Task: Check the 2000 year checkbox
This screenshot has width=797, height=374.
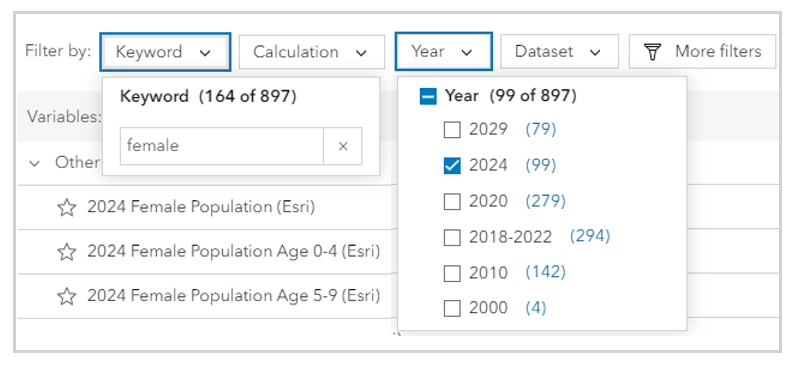Action: coord(452,308)
